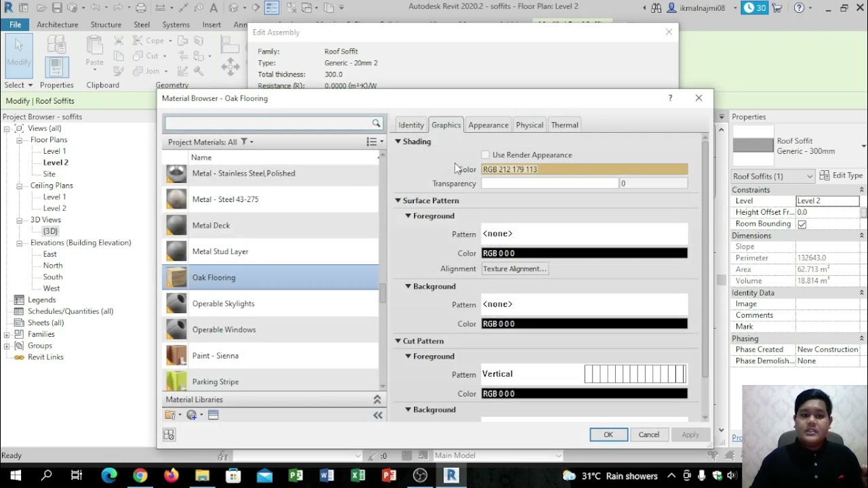Open the File menu
The width and height of the screenshot is (868, 488).
click(15, 24)
